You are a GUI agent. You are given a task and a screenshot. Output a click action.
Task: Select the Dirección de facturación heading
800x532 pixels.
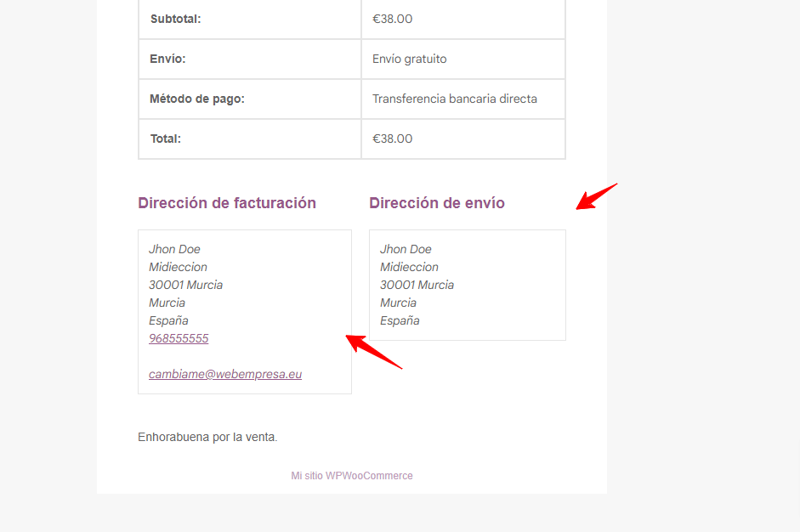click(227, 203)
